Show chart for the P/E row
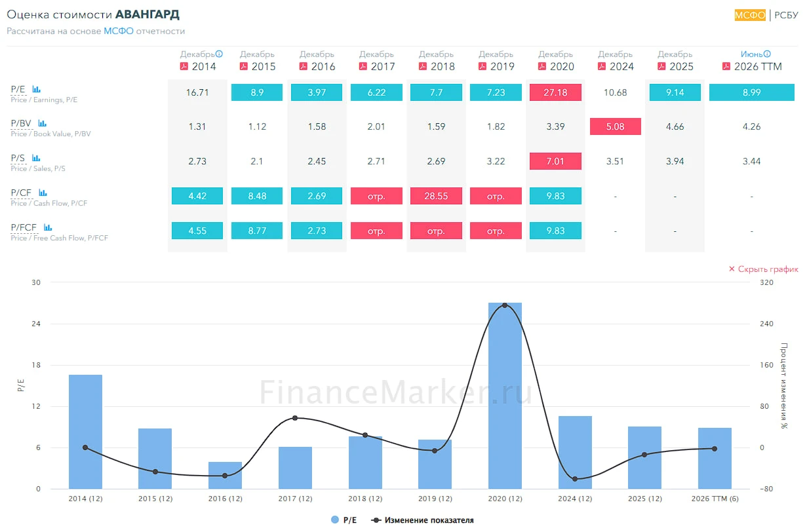The image size is (807, 532). click(37, 89)
